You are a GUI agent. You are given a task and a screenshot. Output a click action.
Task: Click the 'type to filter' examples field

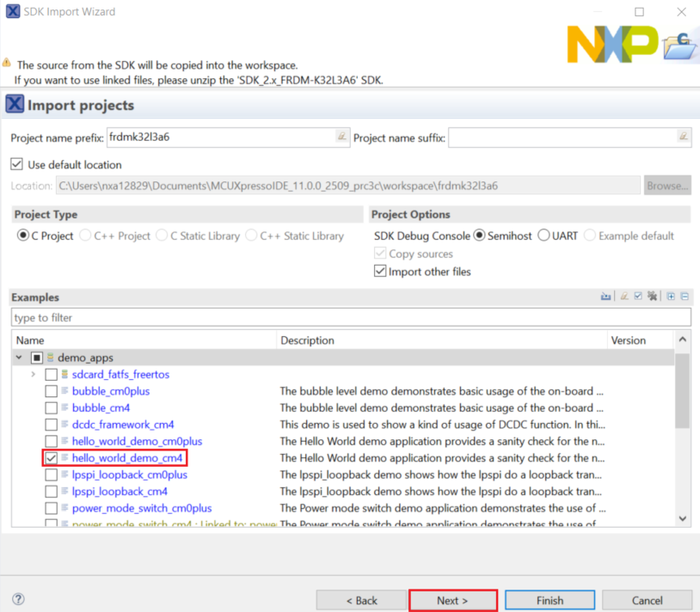[351, 317]
